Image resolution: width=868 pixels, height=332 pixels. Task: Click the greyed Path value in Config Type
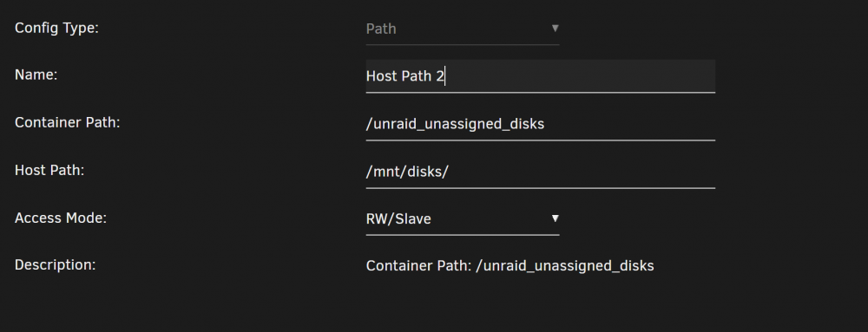tap(381, 29)
